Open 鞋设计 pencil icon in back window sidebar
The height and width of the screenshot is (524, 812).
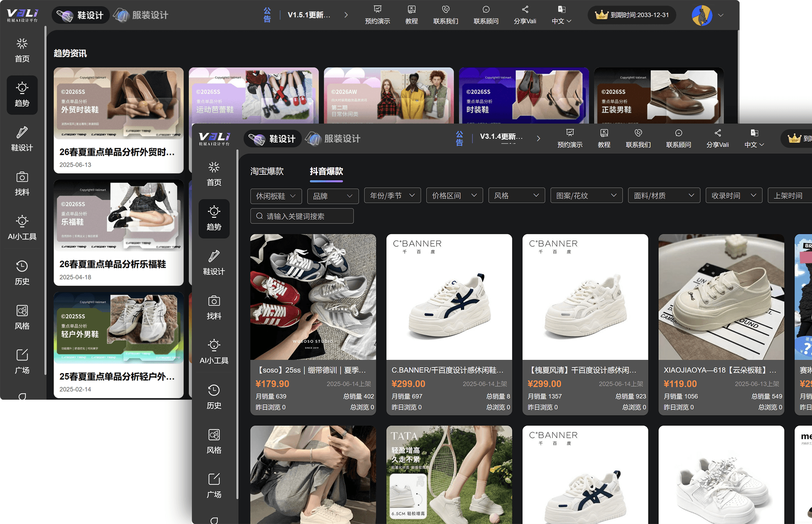pyautogui.click(x=22, y=132)
